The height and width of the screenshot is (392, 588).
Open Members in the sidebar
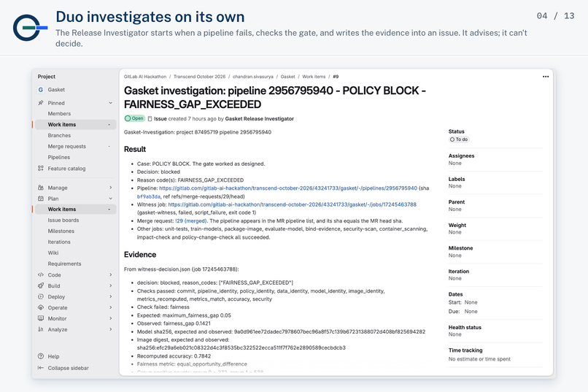[59, 114]
